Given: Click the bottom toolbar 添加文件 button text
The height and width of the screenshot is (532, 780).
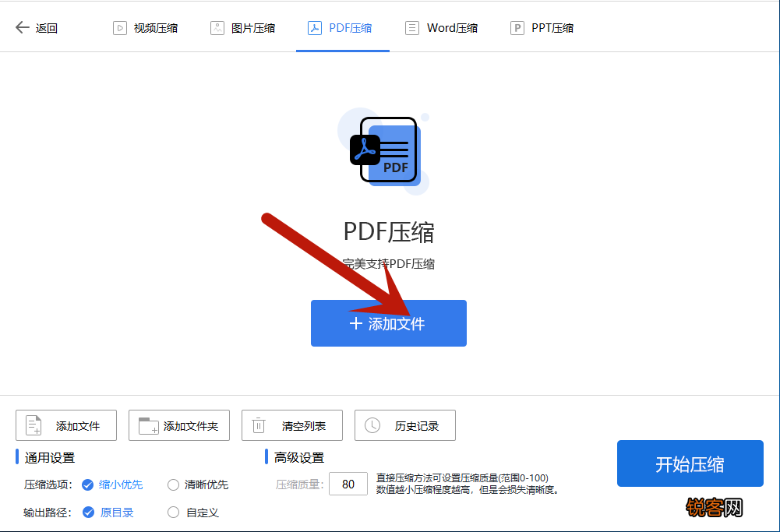Looking at the screenshot, I should 78,426.
